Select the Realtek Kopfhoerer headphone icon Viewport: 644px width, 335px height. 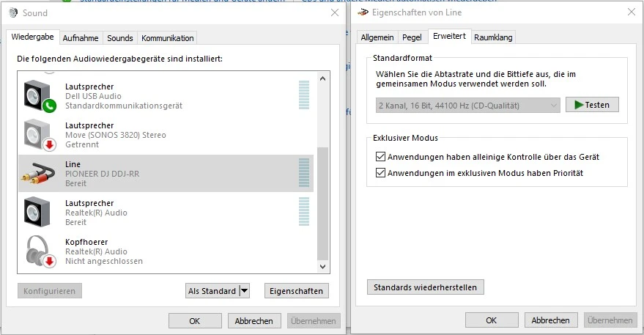[39, 251]
